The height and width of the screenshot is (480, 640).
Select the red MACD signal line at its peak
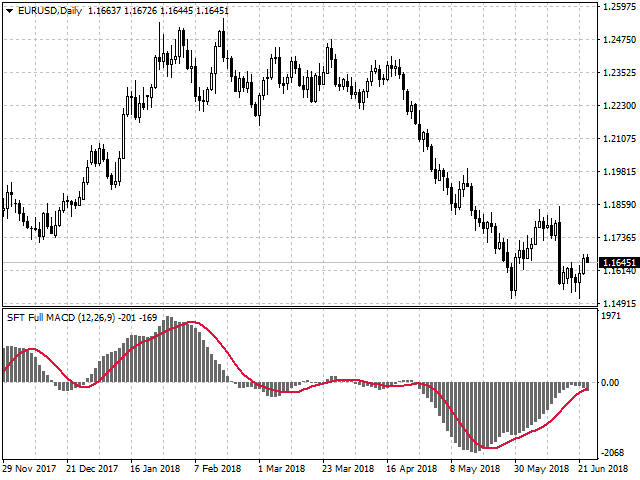193,322
